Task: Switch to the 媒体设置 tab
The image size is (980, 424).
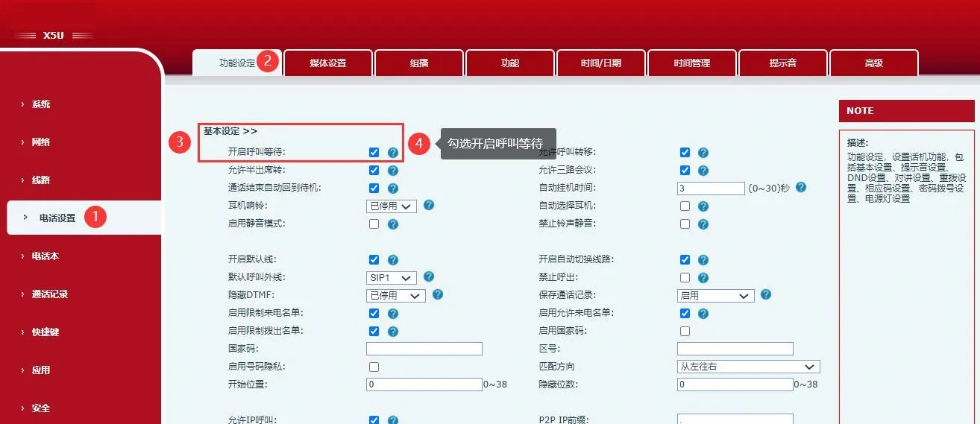Action: tap(328, 63)
